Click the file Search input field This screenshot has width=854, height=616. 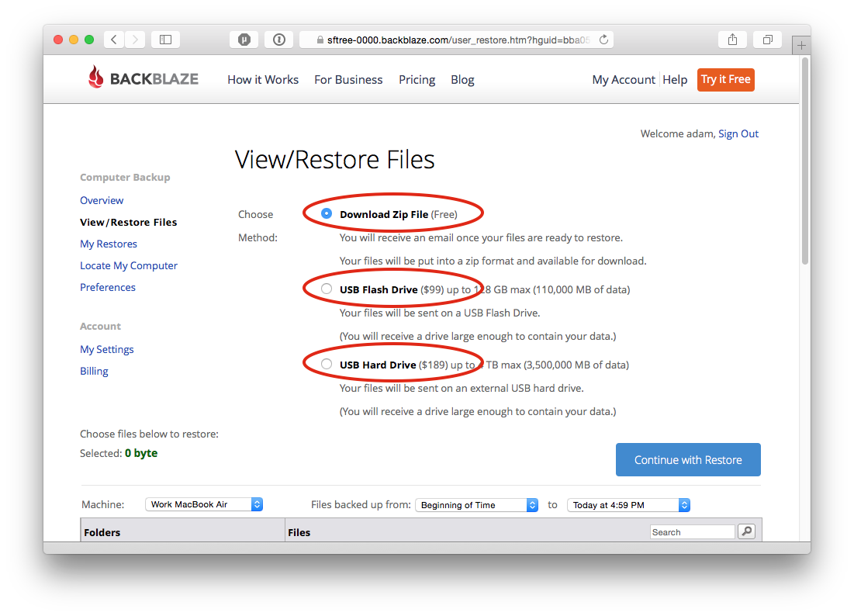coord(692,531)
